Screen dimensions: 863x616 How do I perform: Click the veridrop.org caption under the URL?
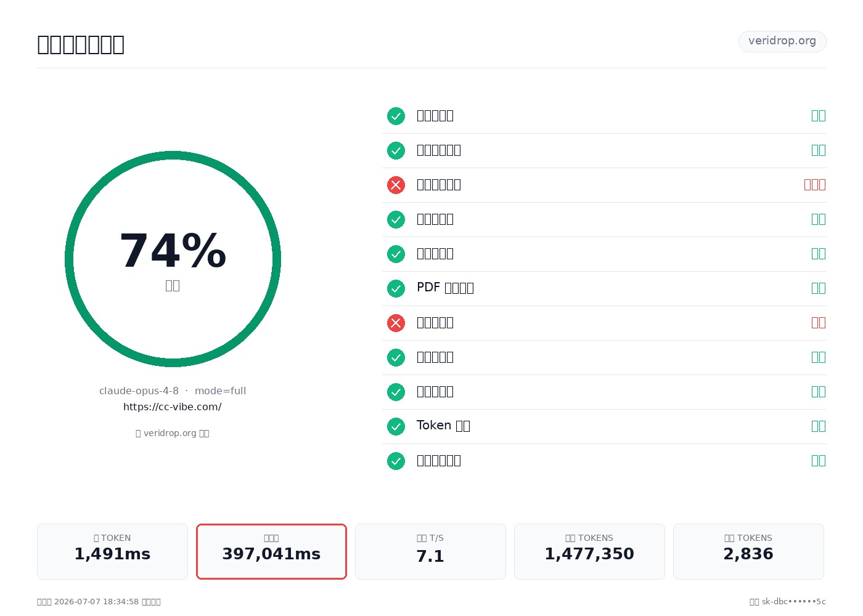coord(173,433)
